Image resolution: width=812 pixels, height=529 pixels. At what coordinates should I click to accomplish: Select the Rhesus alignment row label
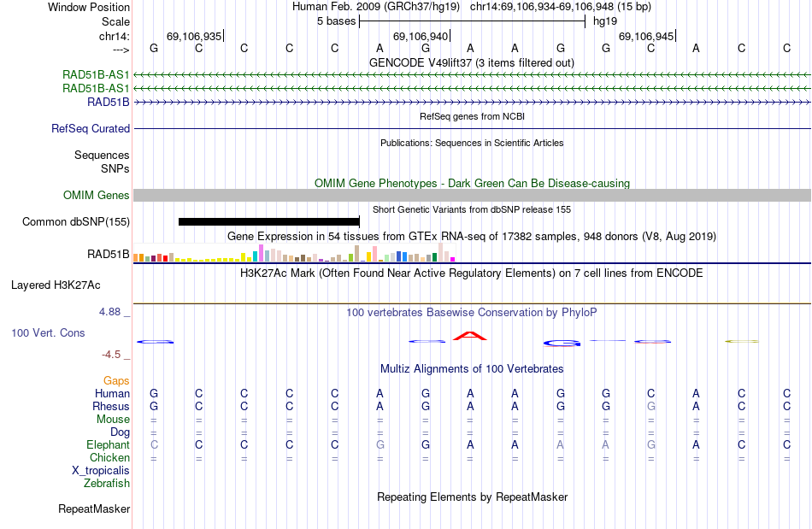[x=111, y=406]
